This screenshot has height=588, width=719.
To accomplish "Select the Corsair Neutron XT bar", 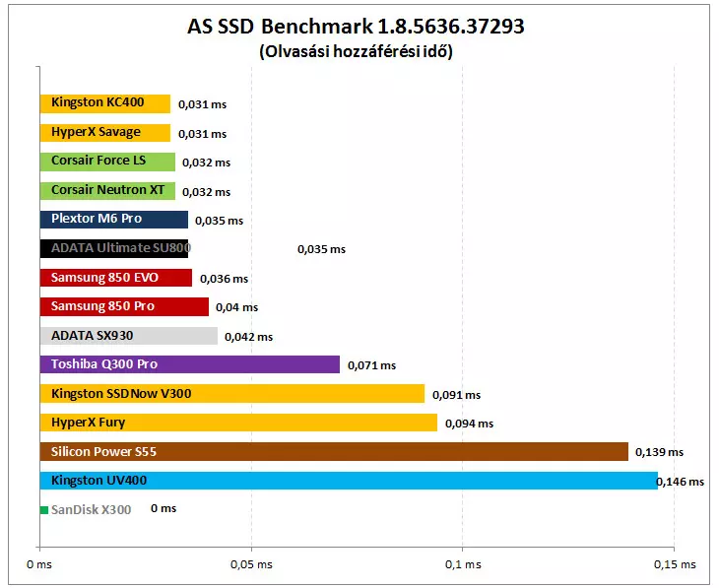I will [x=107, y=191].
